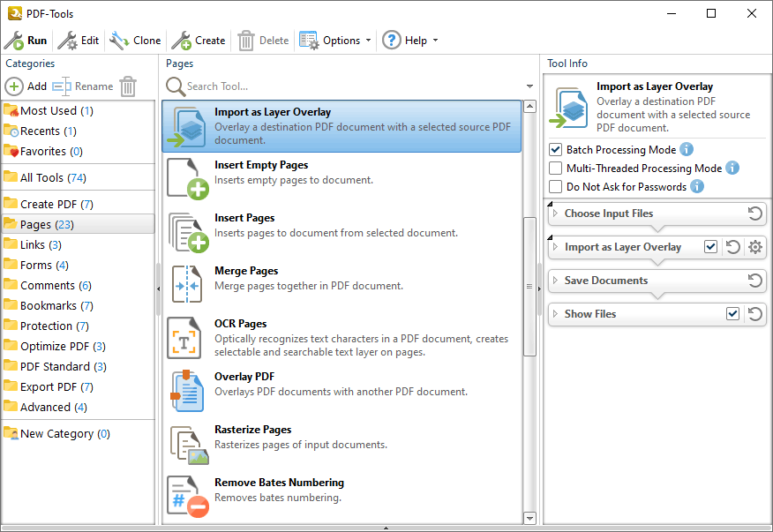Viewport: 773px width, 532px height.
Task: Clone the selected tool
Action: (x=135, y=41)
